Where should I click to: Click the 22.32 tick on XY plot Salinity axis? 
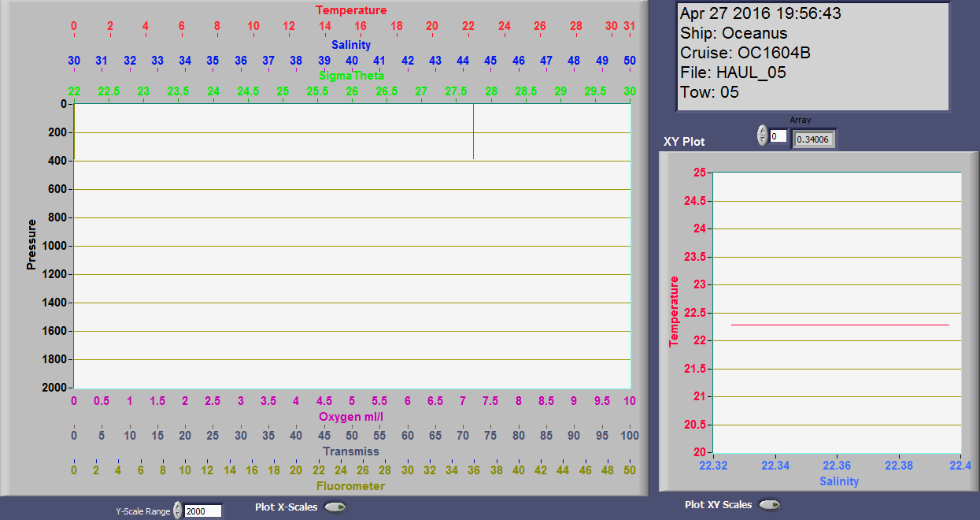(x=713, y=466)
